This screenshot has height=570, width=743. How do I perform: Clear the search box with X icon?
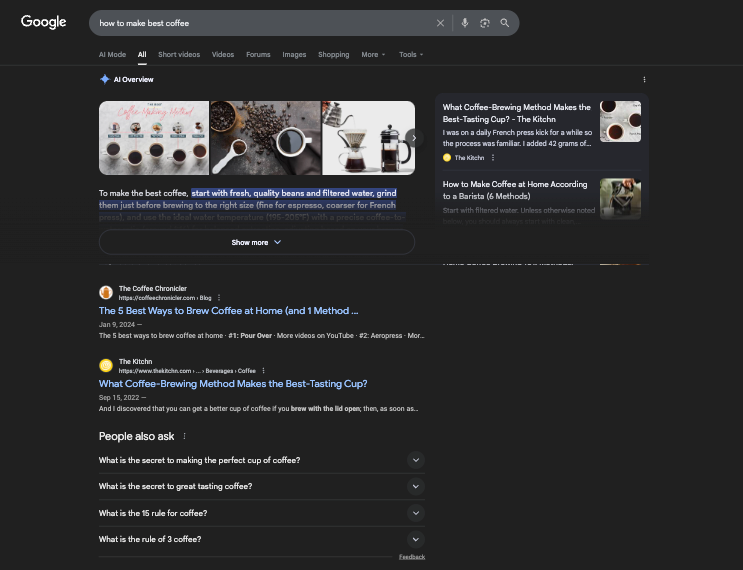point(440,23)
